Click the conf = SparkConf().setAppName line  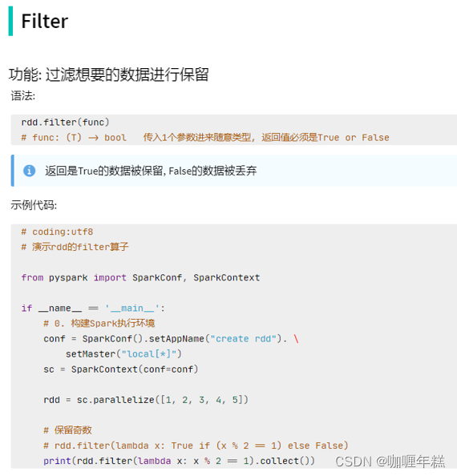172,338
